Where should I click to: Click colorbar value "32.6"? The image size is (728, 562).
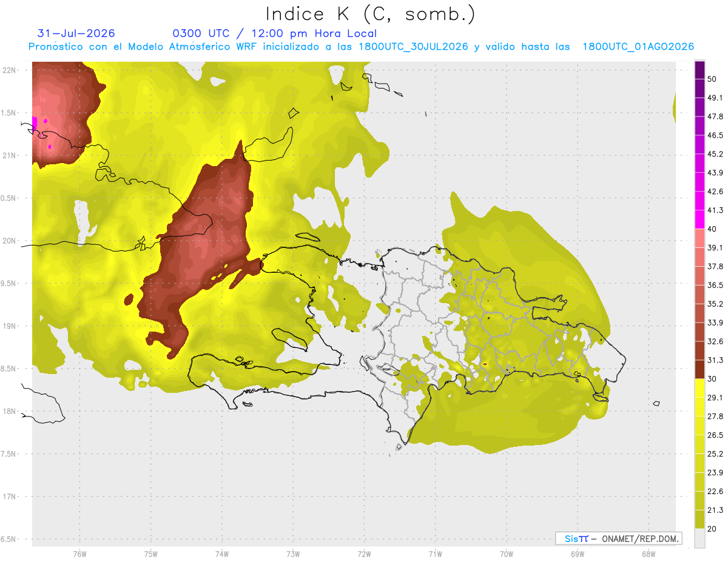point(715,342)
